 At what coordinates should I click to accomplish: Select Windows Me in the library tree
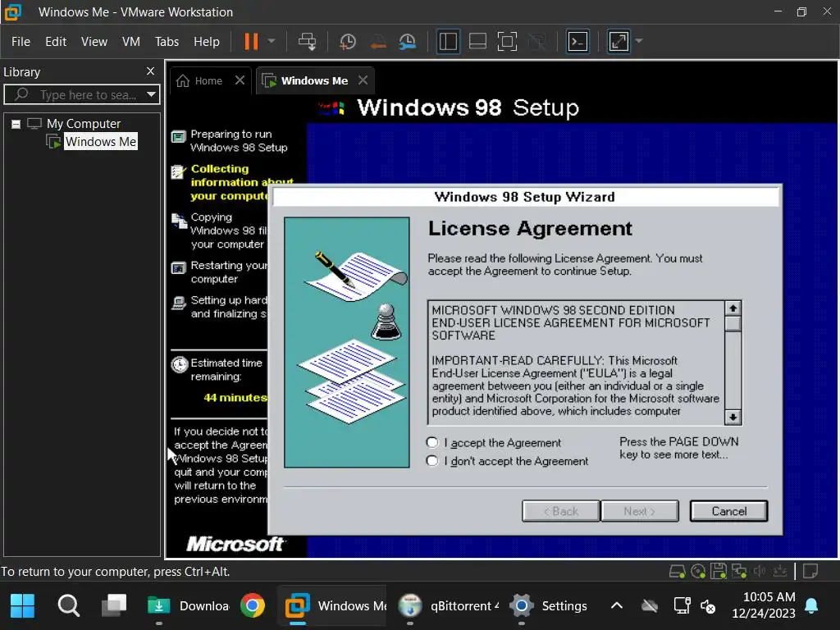[x=101, y=141]
